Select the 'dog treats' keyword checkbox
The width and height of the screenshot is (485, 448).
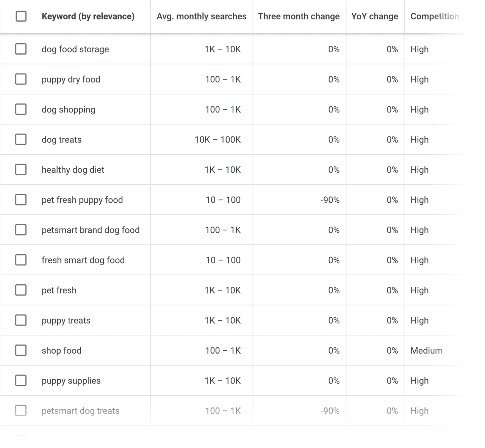21,139
